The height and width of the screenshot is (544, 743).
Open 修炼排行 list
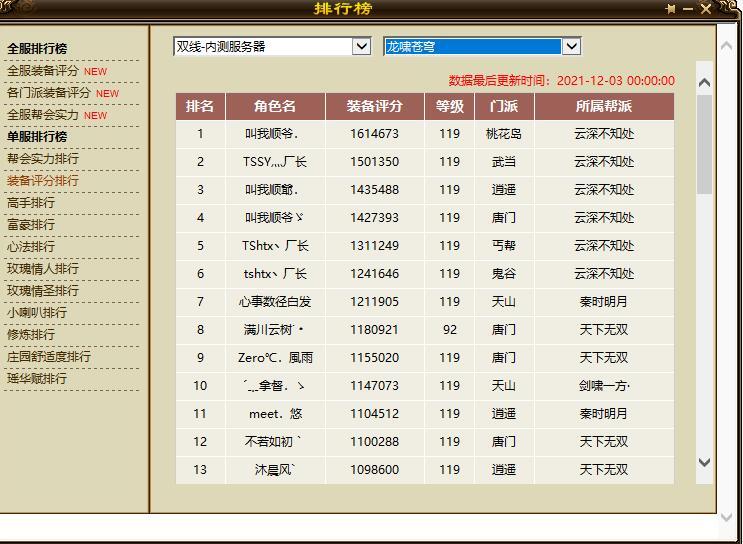(x=31, y=335)
